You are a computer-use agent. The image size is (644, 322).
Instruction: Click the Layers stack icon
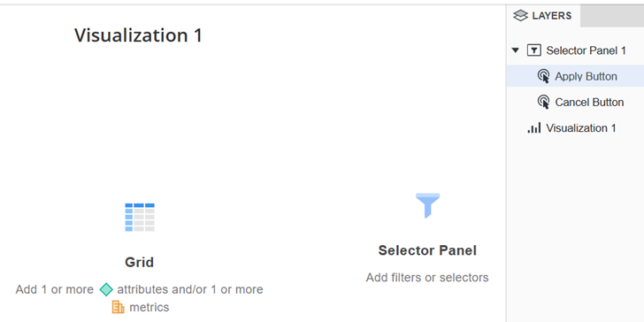coord(520,16)
